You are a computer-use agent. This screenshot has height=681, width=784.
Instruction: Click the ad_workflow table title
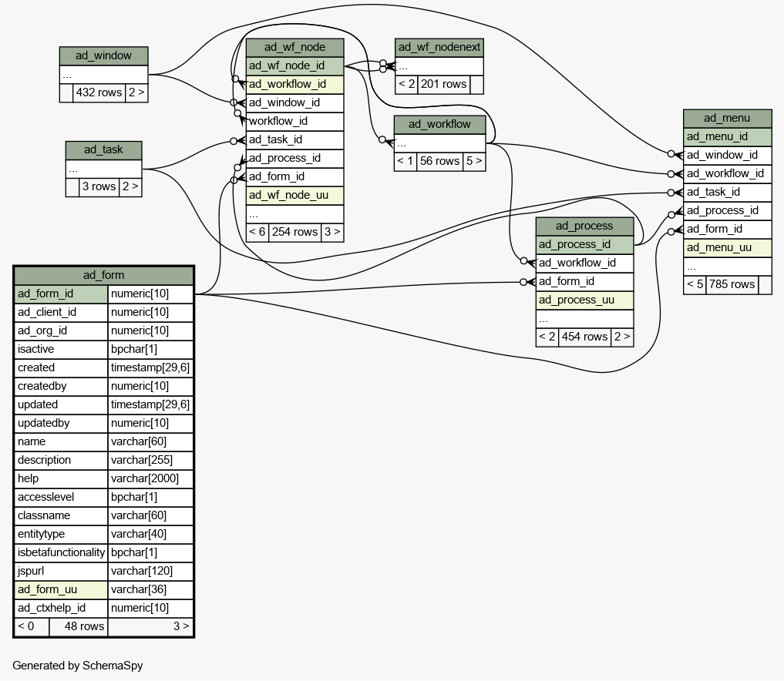pos(439,124)
